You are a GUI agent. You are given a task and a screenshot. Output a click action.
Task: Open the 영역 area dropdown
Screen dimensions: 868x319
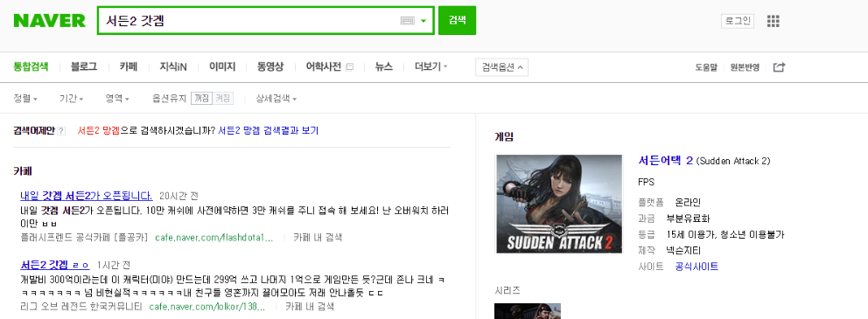click(x=117, y=99)
